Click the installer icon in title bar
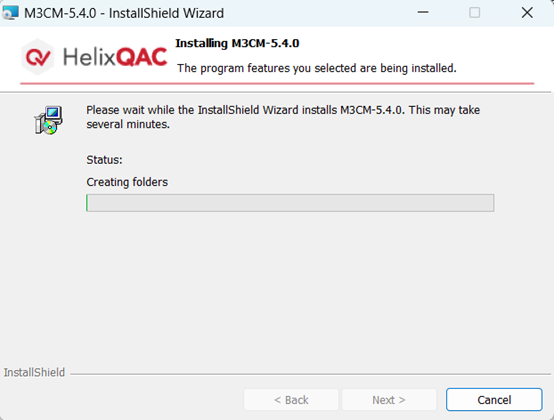This screenshot has width=554, height=420. [10, 13]
